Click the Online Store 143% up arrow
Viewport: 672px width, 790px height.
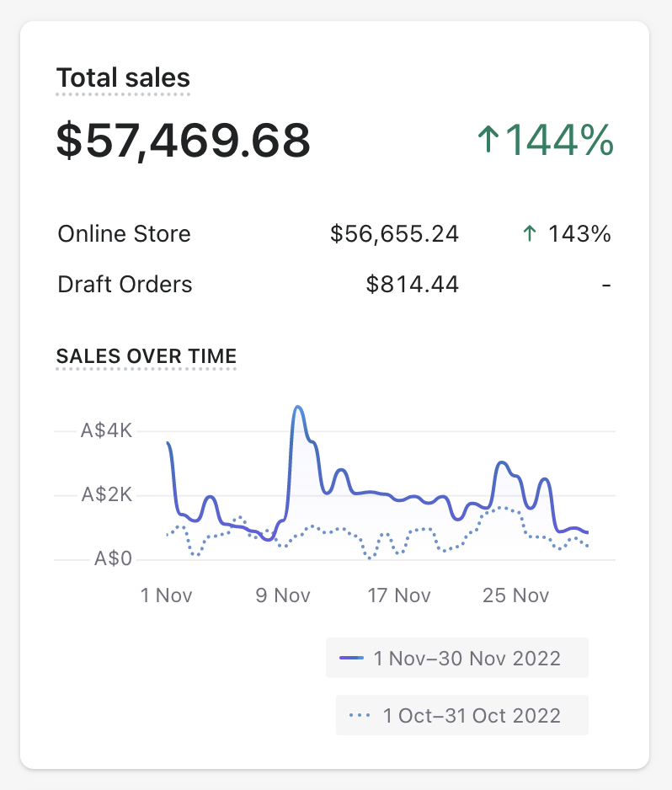pyautogui.click(x=530, y=234)
